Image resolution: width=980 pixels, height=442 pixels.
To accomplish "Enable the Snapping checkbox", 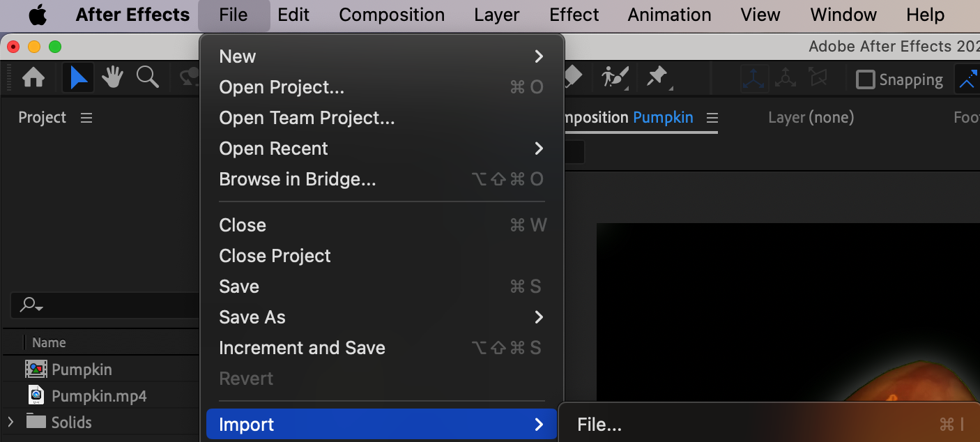I will coord(866,79).
